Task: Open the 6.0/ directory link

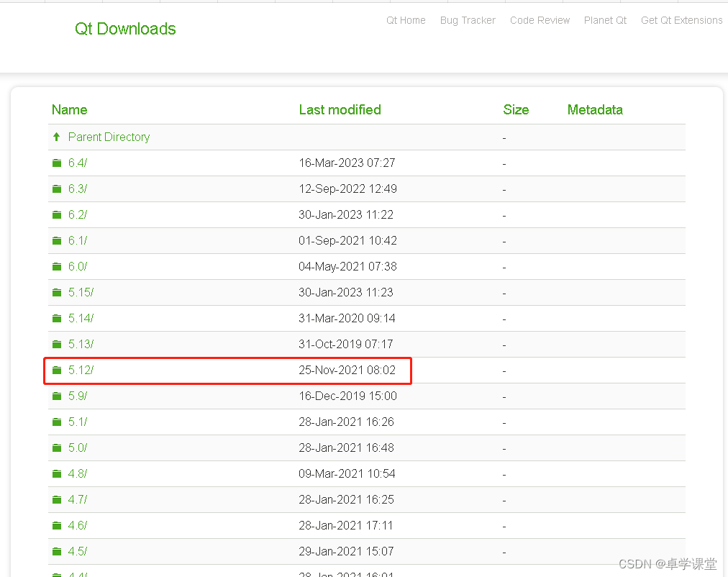Action: (x=78, y=267)
